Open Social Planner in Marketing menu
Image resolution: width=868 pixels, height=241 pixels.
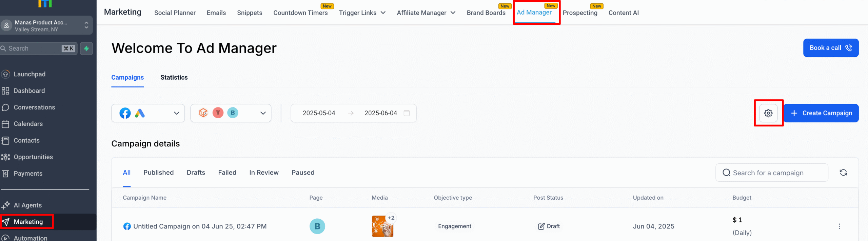175,13
